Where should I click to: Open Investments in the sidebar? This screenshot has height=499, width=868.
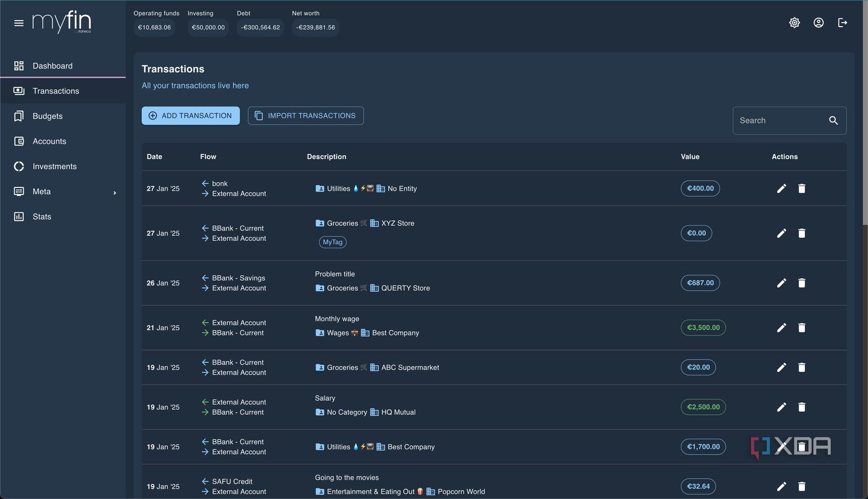tap(63, 167)
